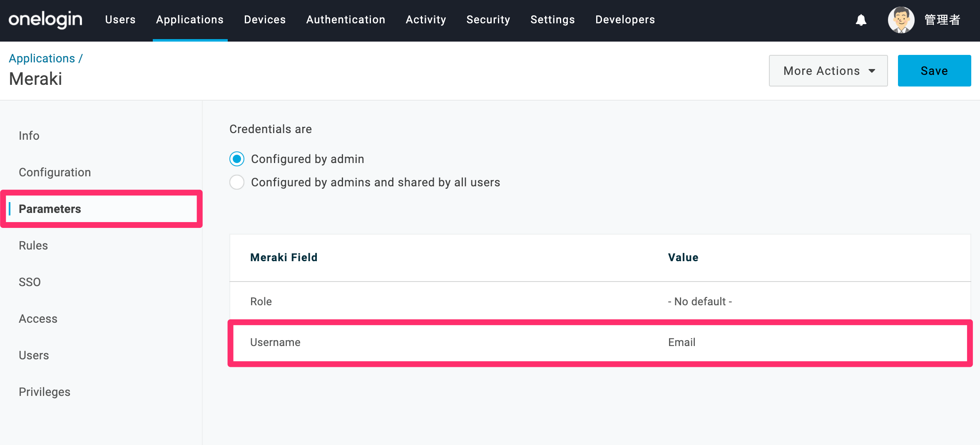Open the Applications menu in the top bar

pos(190,20)
